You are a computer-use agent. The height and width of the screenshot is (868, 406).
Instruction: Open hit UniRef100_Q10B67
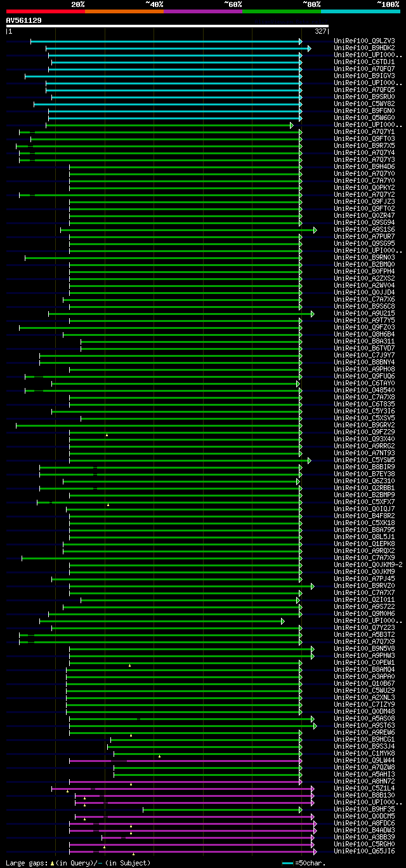click(364, 684)
